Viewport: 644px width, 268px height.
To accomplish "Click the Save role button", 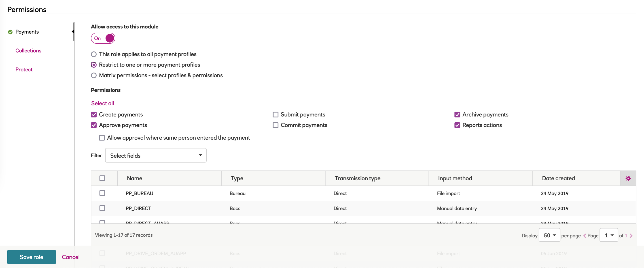I will [x=32, y=257].
